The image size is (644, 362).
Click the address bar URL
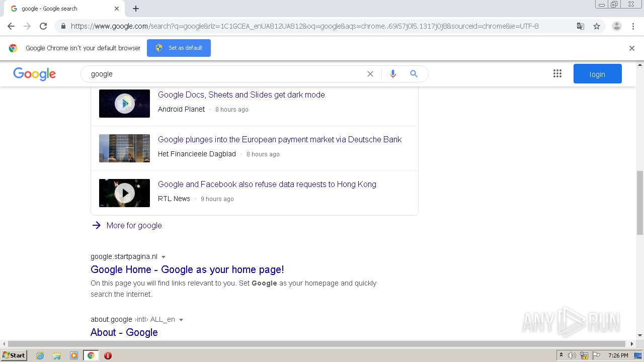pyautogui.click(x=304, y=26)
